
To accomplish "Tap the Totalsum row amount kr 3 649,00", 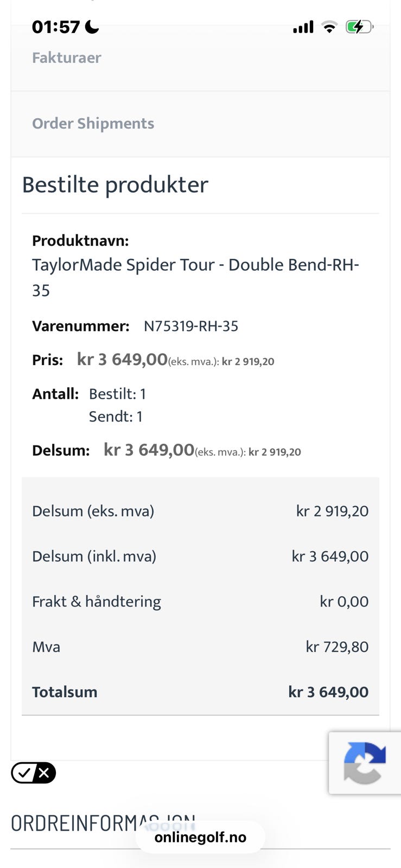I will point(328,692).
